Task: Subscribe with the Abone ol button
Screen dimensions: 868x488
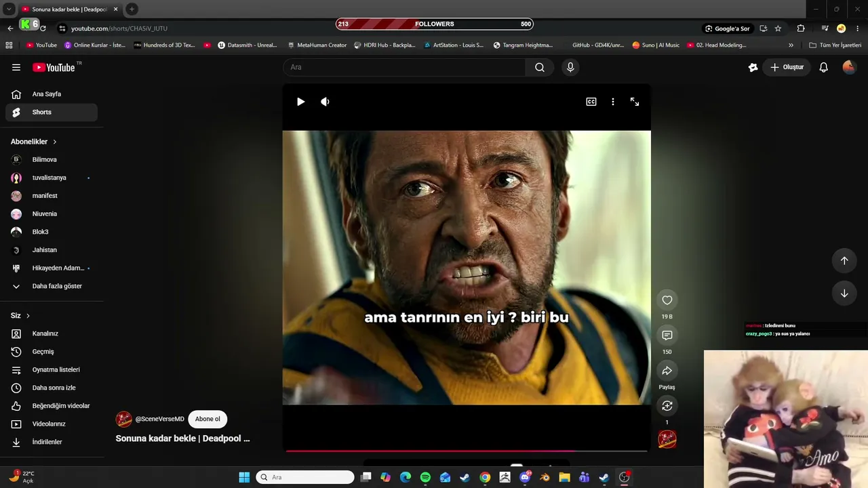Action: [208, 419]
